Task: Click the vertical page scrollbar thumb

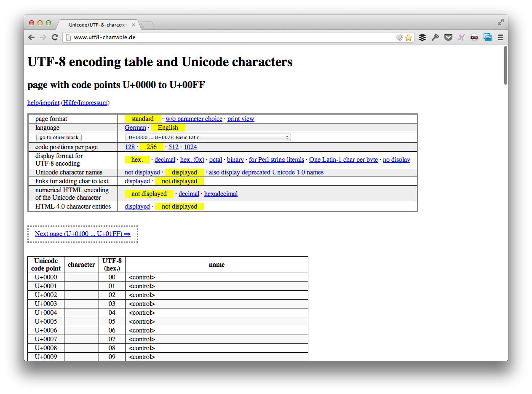Action: [x=505, y=65]
